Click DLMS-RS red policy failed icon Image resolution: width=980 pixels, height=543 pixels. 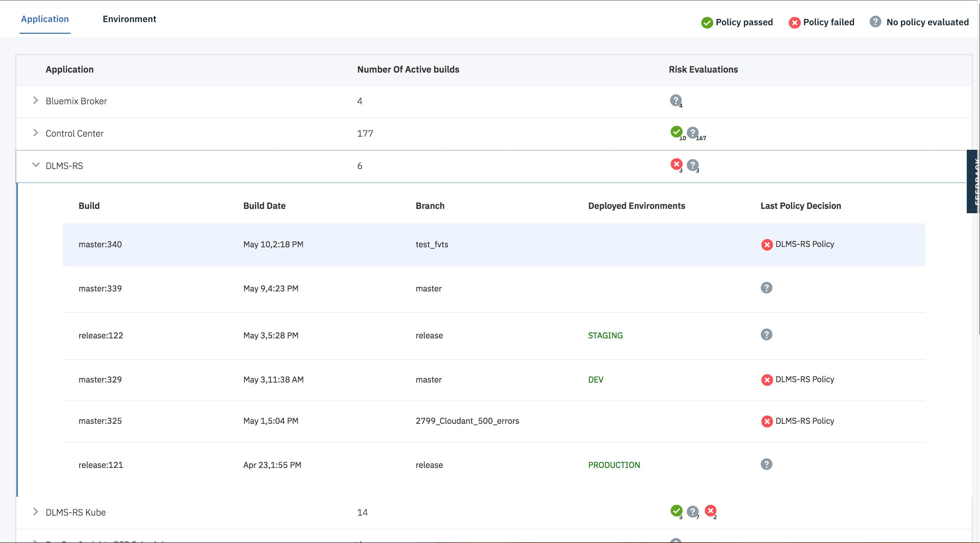click(676, 164)
